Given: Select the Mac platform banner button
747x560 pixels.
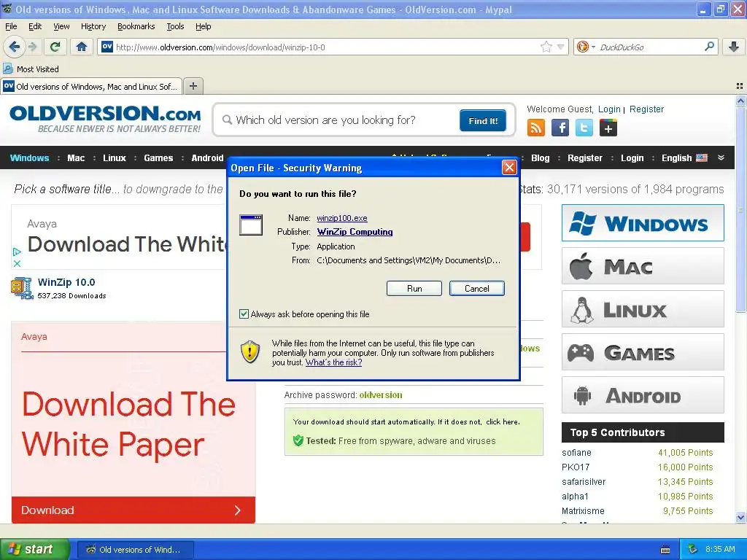Looking at the screenshot, I should point(643,265).
